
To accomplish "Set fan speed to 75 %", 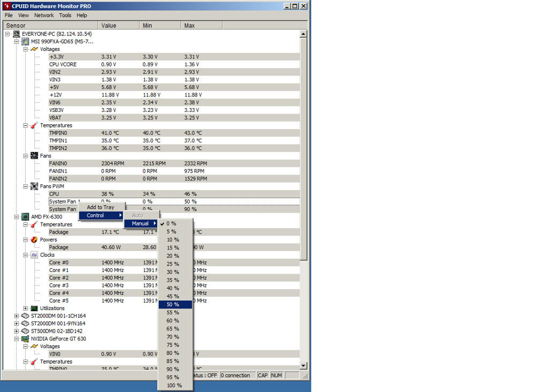I will coord(175,345).
